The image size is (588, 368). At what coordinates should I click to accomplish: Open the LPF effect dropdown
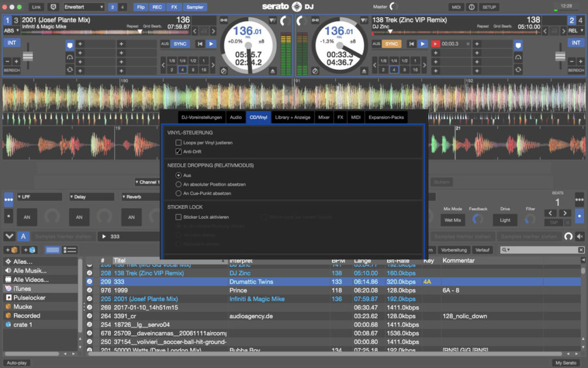tap(39, 197)
